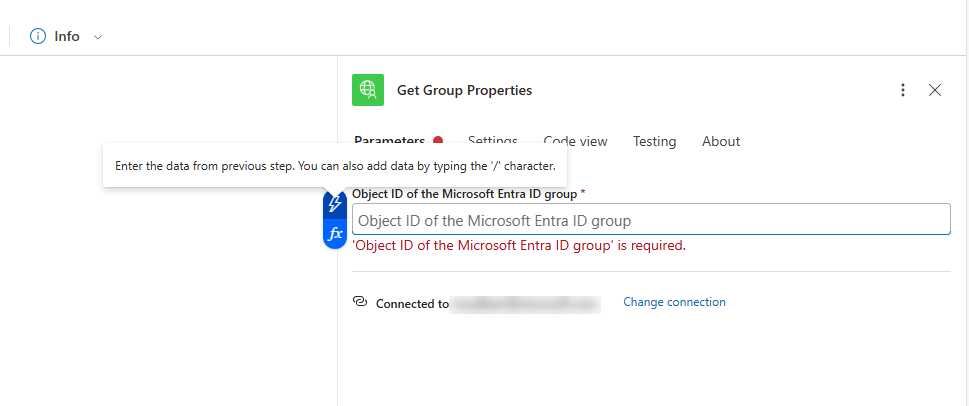The image size is (969, 406).
Task: Focus the Object ID input field
Action: click(x=650, y=220)
